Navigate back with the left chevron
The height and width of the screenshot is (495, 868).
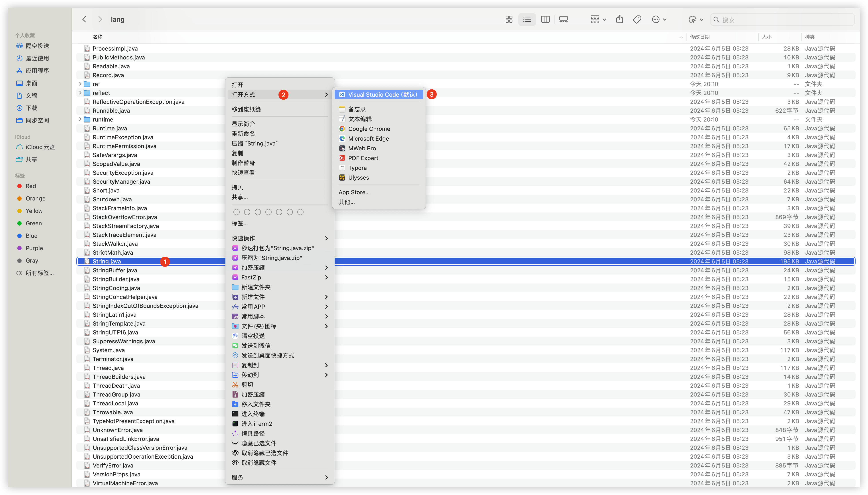click(x=84, y=19)
